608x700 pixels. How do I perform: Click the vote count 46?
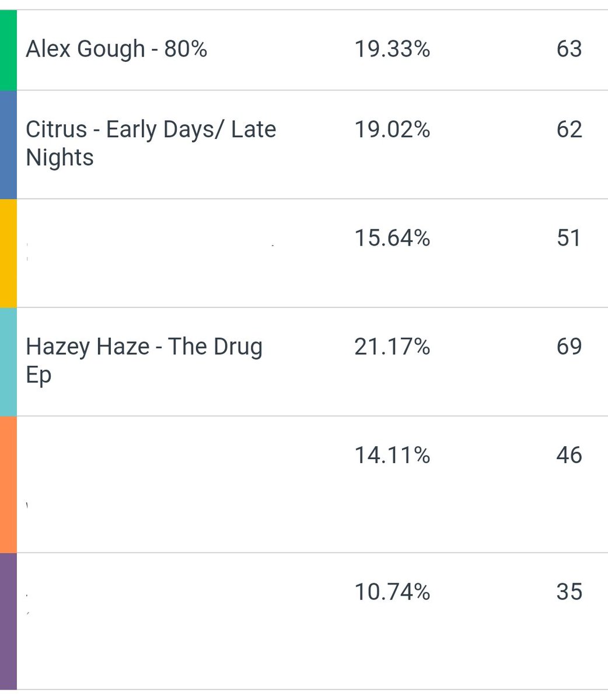[569, 455]
